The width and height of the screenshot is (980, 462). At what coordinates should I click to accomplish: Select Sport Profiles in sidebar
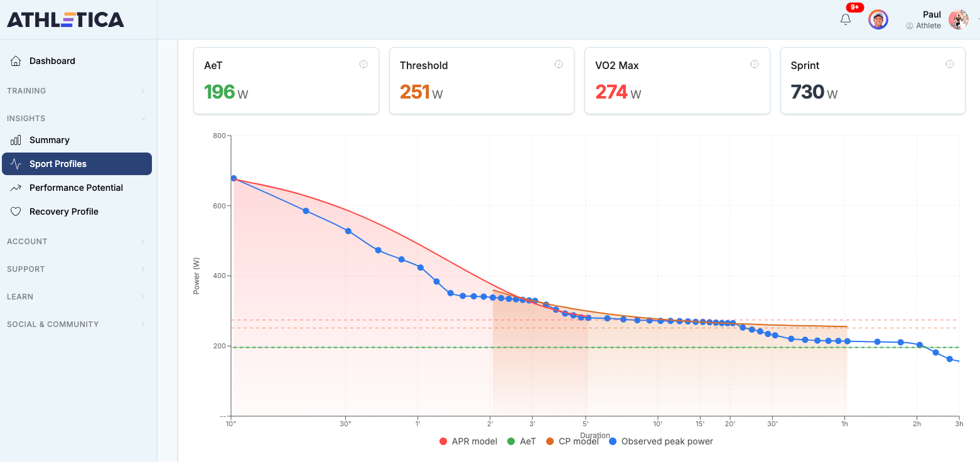[77, 164]
